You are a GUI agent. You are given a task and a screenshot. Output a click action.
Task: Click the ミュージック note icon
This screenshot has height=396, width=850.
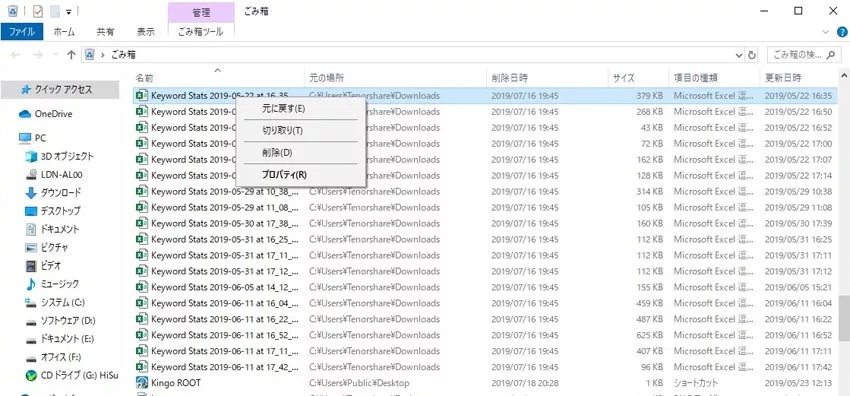(31, 284)
